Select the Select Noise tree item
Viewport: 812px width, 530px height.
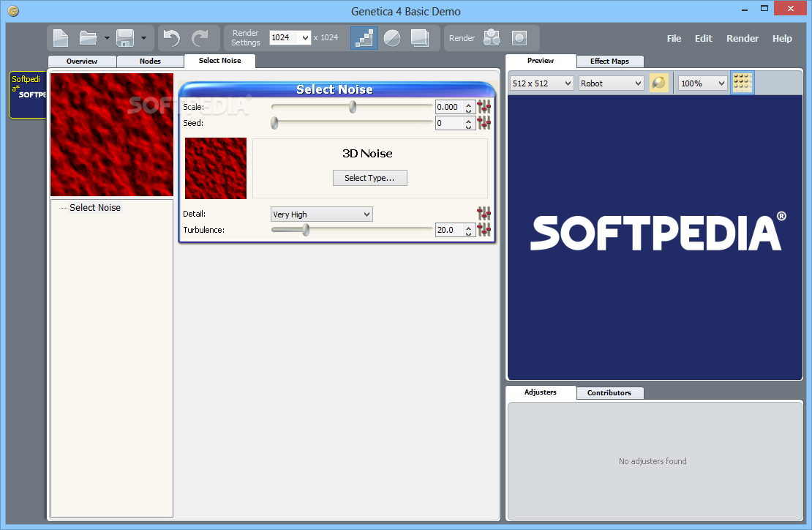pos(95,207)
